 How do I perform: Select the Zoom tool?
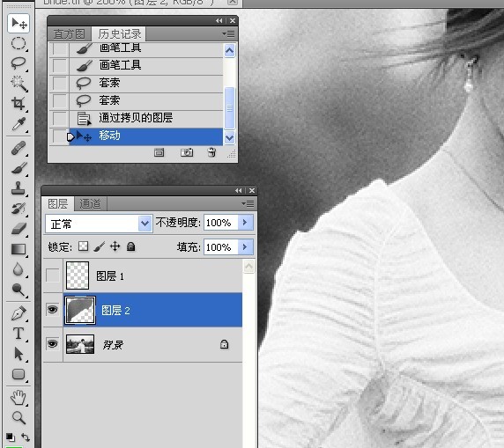click(x=19, y=418)
